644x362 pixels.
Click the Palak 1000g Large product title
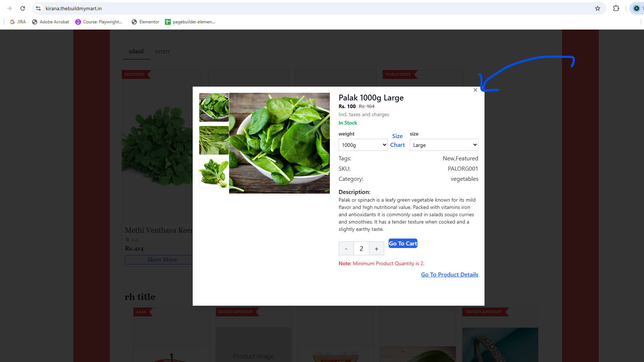click(x=371, y=98)
